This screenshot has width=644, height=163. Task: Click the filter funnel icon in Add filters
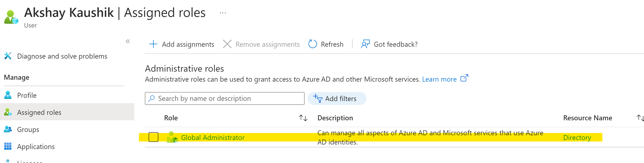coord(318,98)
